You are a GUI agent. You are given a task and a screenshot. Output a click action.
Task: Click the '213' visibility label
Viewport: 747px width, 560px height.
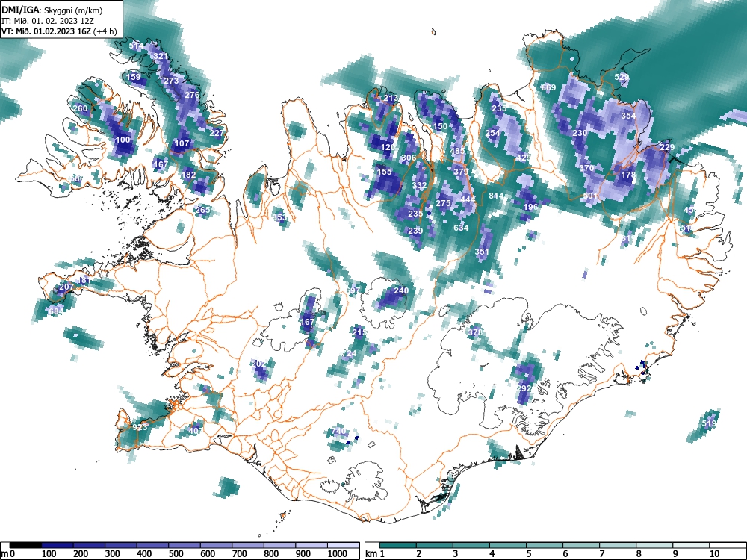click(391, 98)
